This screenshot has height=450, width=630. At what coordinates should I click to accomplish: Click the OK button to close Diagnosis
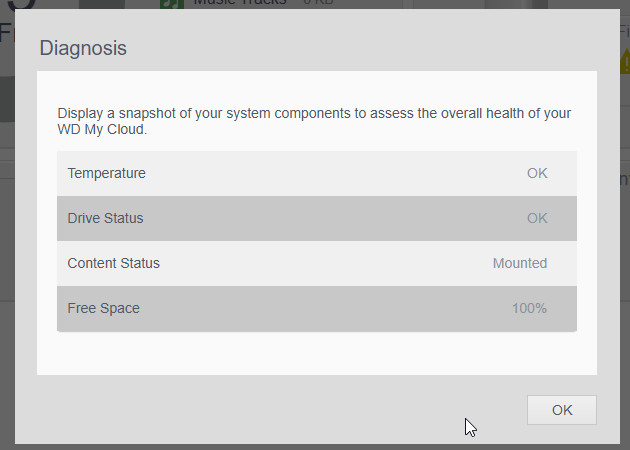point(562,410)
